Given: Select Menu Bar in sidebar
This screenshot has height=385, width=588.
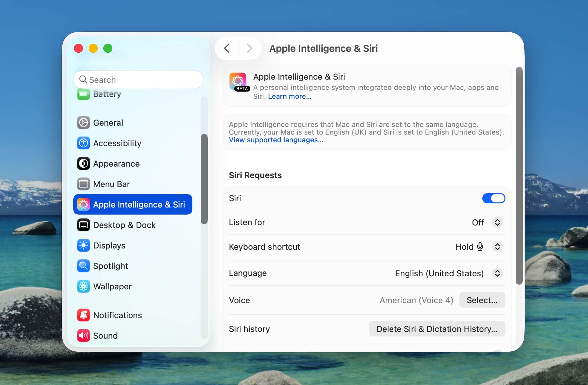Looking at the screenshot, I should pos(133,184).
